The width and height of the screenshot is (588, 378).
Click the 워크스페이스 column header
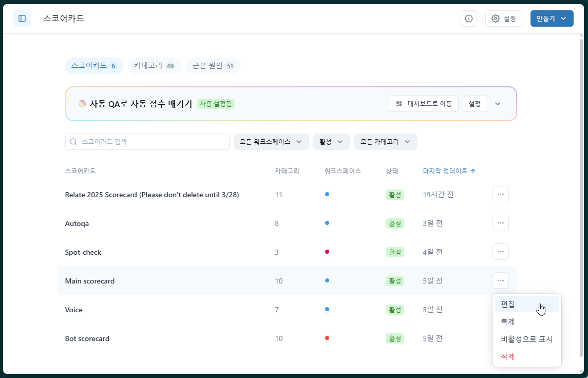(343, 171)
